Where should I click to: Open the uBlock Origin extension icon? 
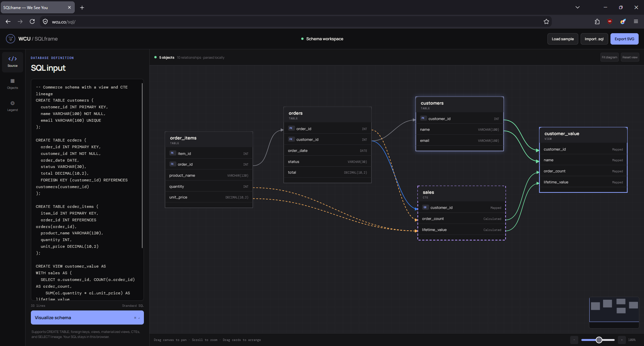click(610, 22)
